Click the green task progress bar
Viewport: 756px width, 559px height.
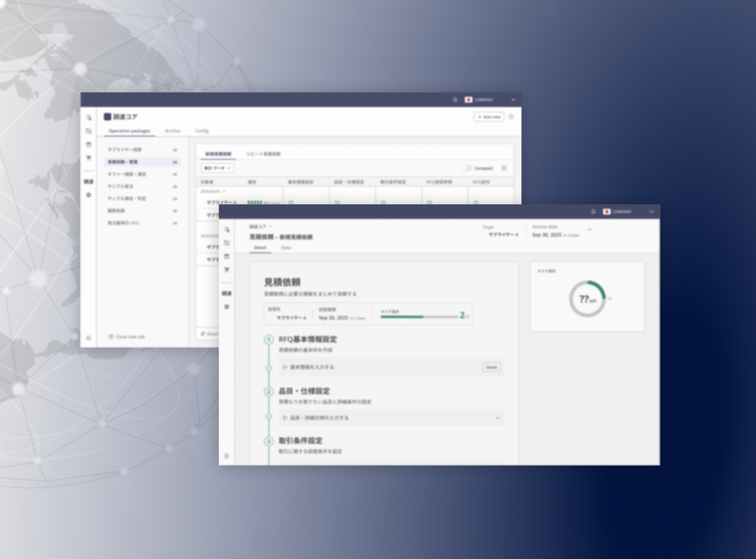pos(402,317)
